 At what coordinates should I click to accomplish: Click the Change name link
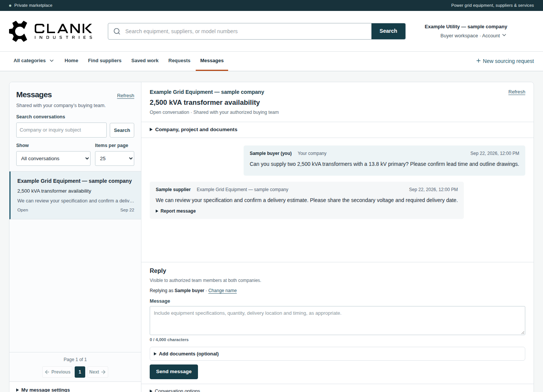[x=222, y=291]
